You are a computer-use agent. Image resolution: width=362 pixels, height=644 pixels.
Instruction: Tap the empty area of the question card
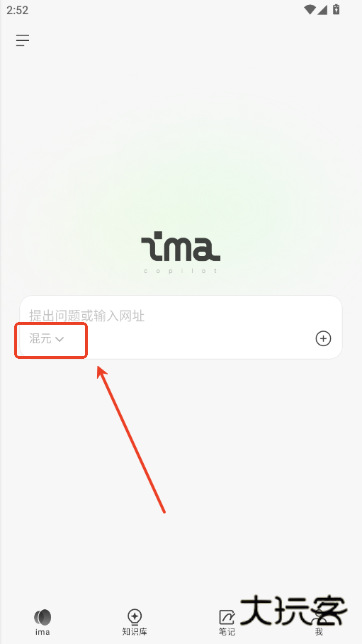tap(197, 339)
